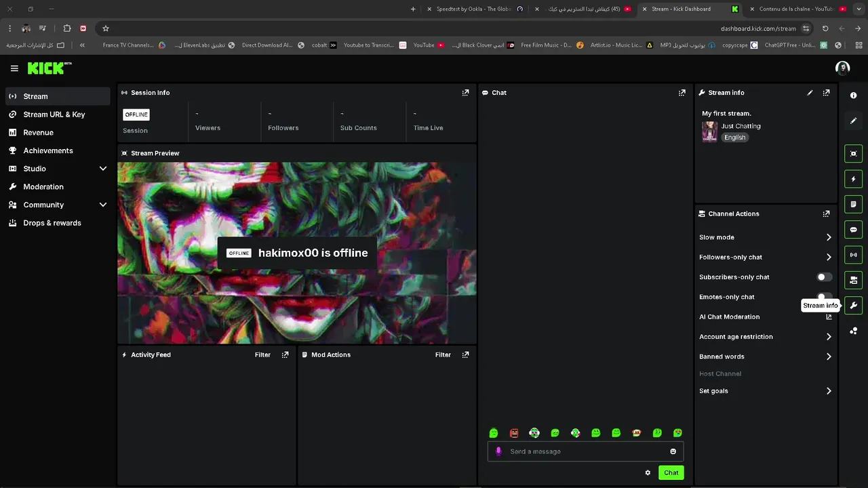868x488 pixels.
Task: Open the browser extensions puzzle icon
Action: (x=67, y=28)
